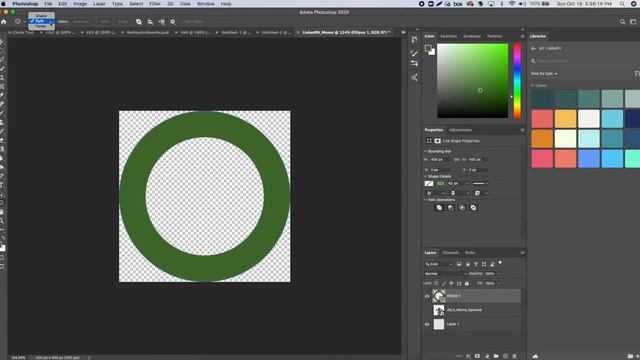Viewport: 640px width, 360px height.
Task: Open the gear settings in options bar
Action: point(173,22)
